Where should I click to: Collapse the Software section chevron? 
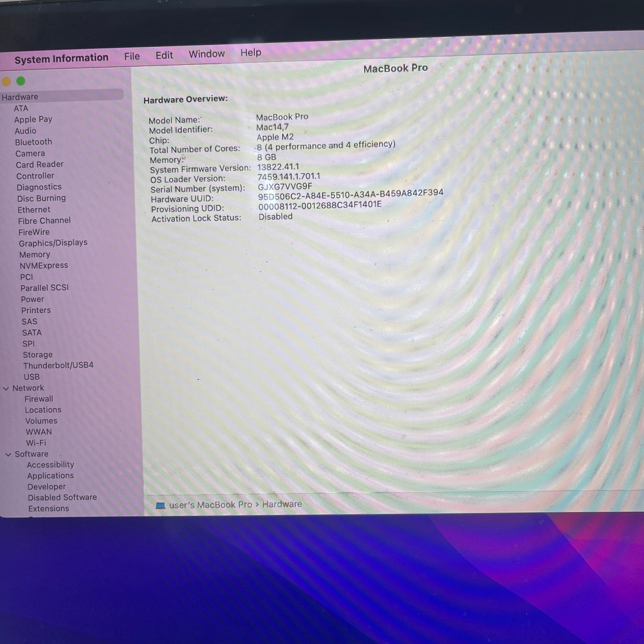[8, 455]
